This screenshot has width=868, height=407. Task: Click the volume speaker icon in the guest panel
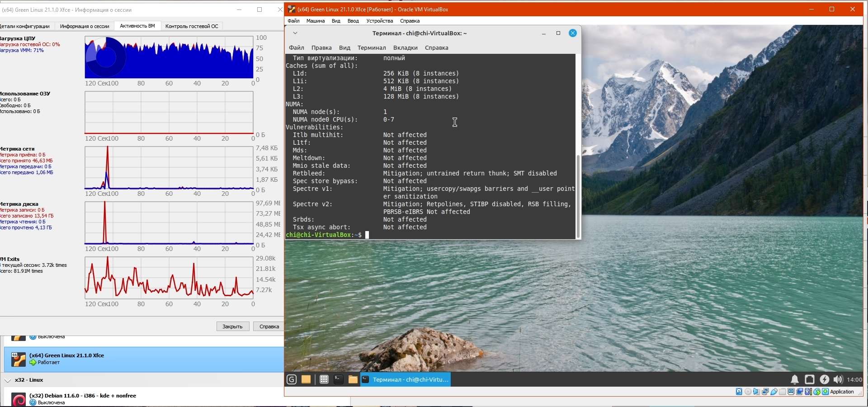pyautogui.click(x=838, y=380)
